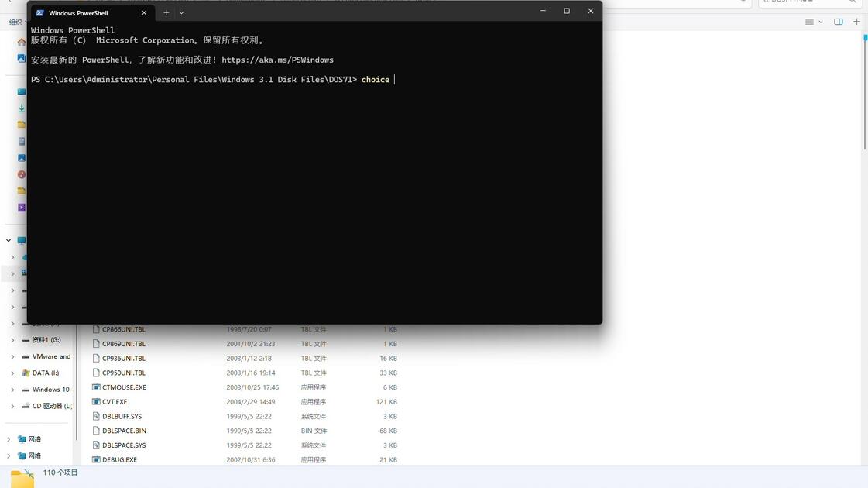Click date 2004/2/29 14:49
The width and height of the screenshot is (868, 488).
[251, 401]
